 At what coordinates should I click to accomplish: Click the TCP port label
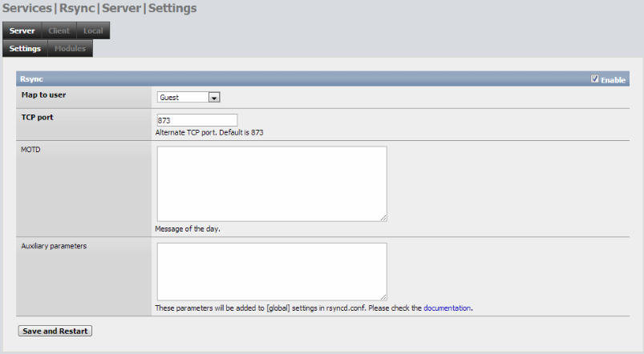pyautogui.click(x=38, y=117)
